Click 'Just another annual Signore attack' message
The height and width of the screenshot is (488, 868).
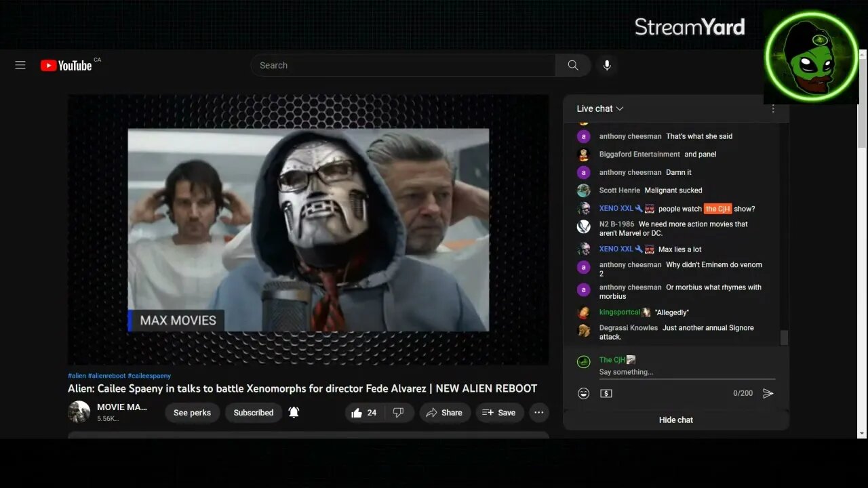[677, 332]
